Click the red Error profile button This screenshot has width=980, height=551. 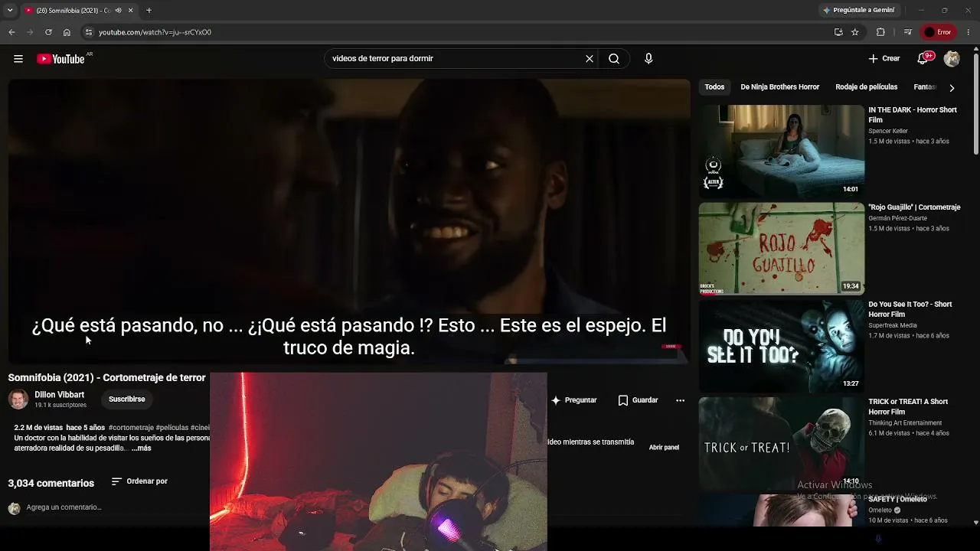(x=937, y=32)
